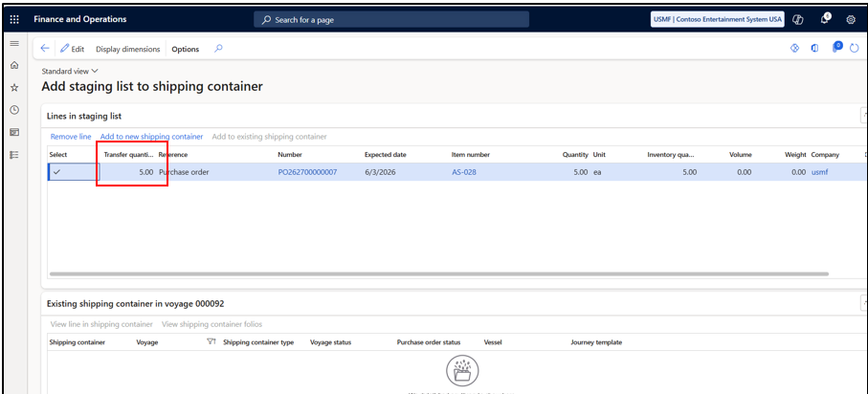Click the Voyage column filter icon
868x394 pixels.
point(211,342)
